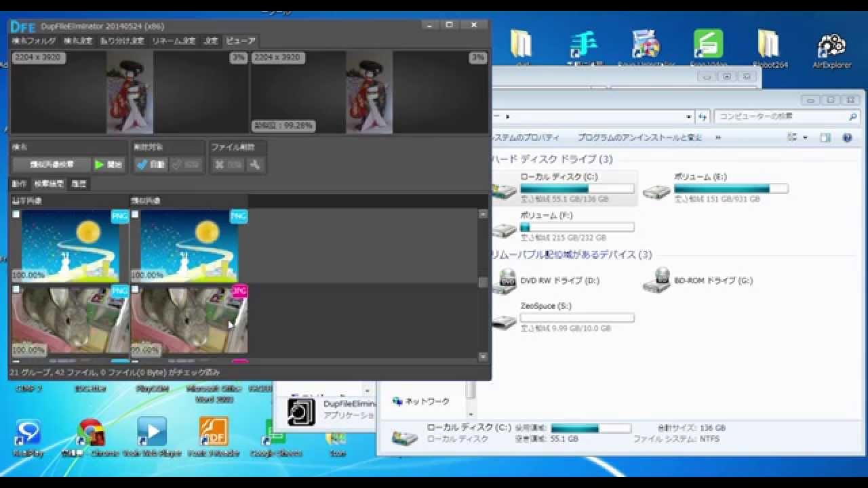Click the green play start button in DupFileEliminator

coord(108,164)
